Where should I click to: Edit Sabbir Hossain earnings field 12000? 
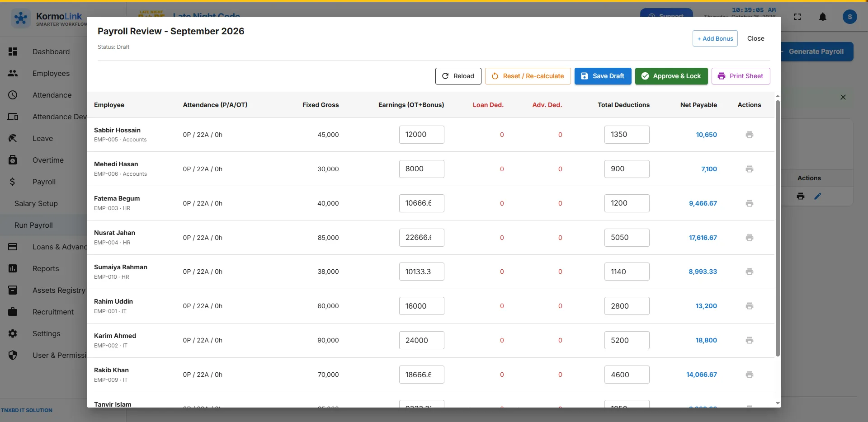coord(421,135)
